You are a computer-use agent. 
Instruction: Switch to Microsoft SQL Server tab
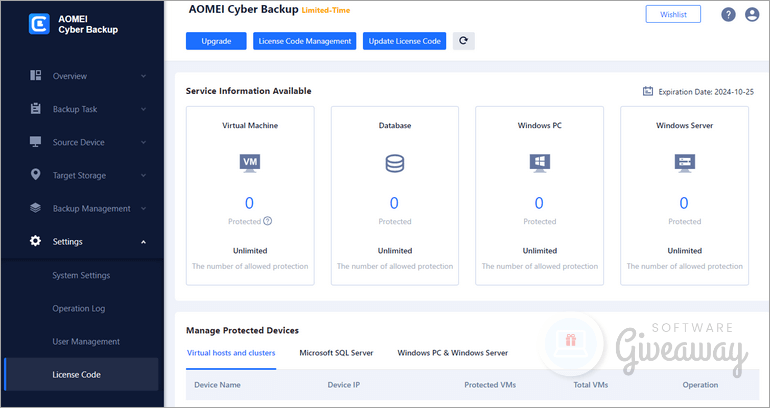[336, 353]
